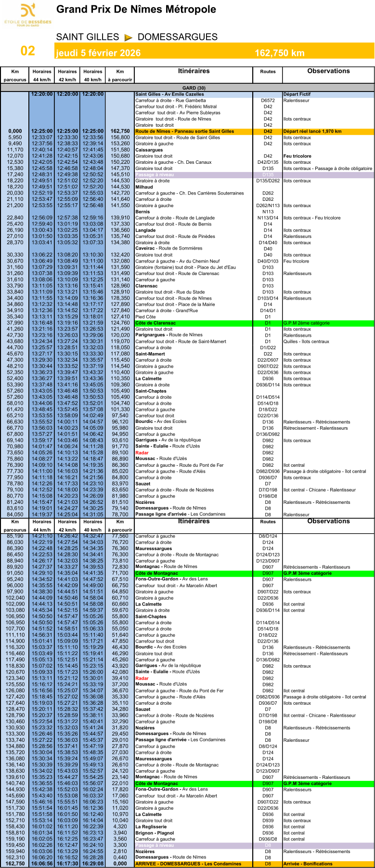Click the orange arrow between Saint Gilles and Domessargues
The height and width of the screenshot is (868, 375).
click(x=128, y=38)
